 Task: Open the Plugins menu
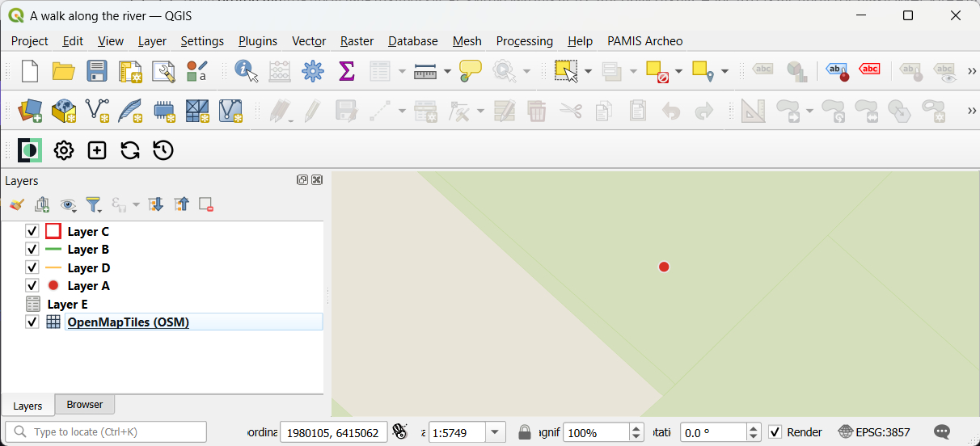point(258,40)
